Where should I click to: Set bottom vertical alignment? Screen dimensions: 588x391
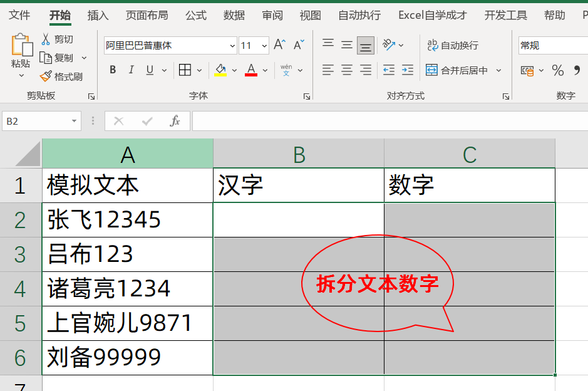[x=366, y=45]
